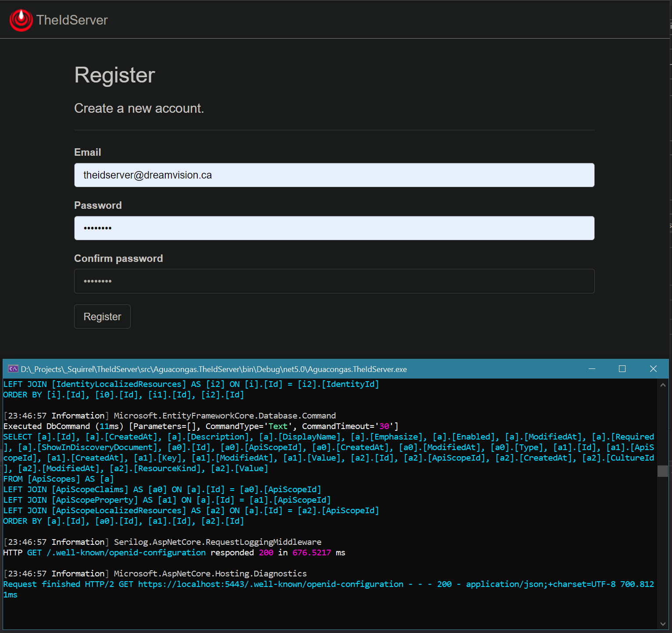The height and width of the screenshot is (633, 672).
Task: Open TheIdServer brand home link
Action: 59,20
